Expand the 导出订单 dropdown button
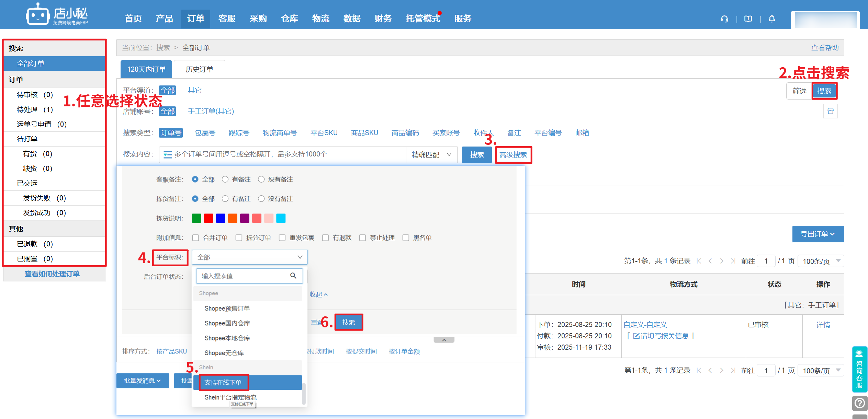 click(x=818, y=234)
